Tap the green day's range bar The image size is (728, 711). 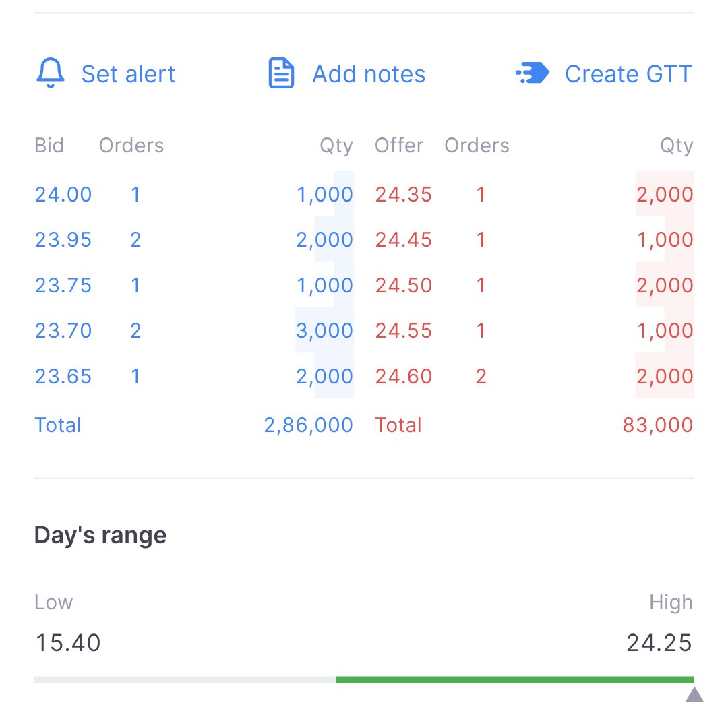tap(515, 680)
